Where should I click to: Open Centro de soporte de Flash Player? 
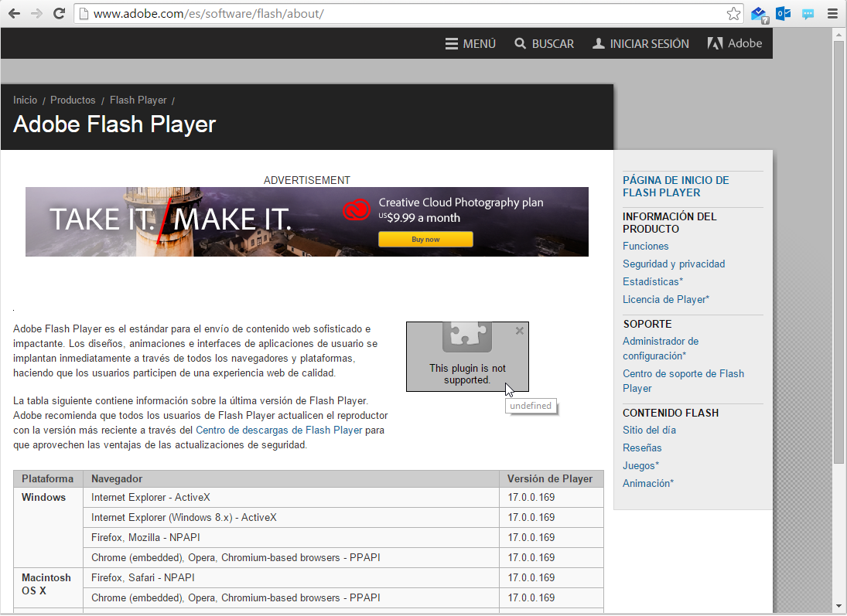tap(683, 380)
